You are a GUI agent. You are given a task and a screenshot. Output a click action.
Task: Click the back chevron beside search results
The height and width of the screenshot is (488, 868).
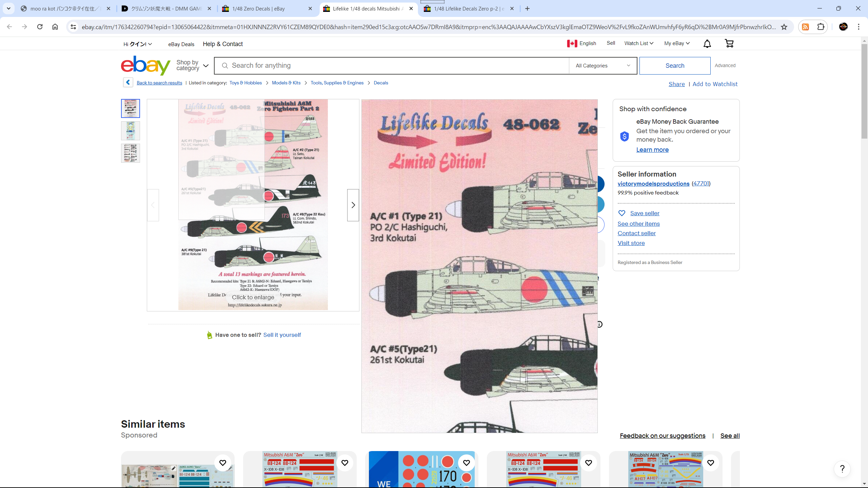[128, 82]
